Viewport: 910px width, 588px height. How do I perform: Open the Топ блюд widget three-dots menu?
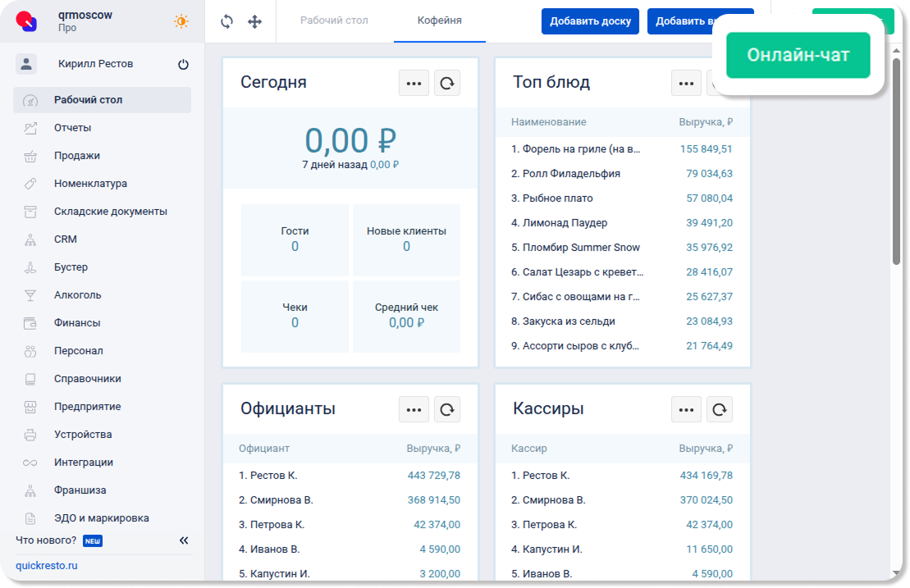click(686, 83)
